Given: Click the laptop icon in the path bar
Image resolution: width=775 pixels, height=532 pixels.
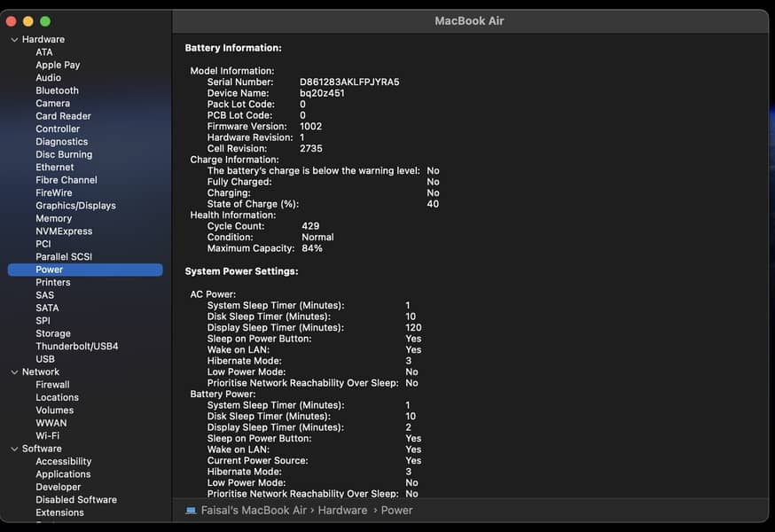Looking at the screenshot, I should pos(191,511).
